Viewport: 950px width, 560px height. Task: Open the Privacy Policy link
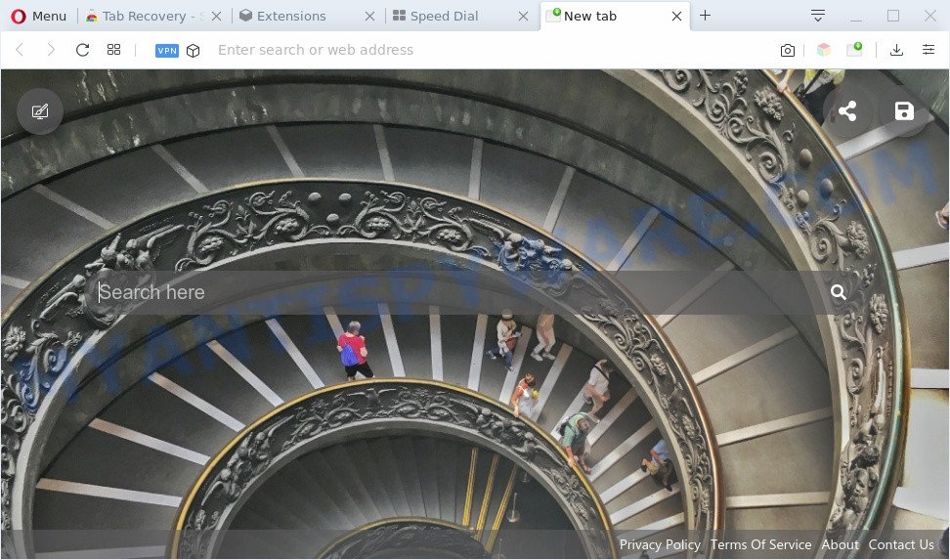[x=660, y=544]
